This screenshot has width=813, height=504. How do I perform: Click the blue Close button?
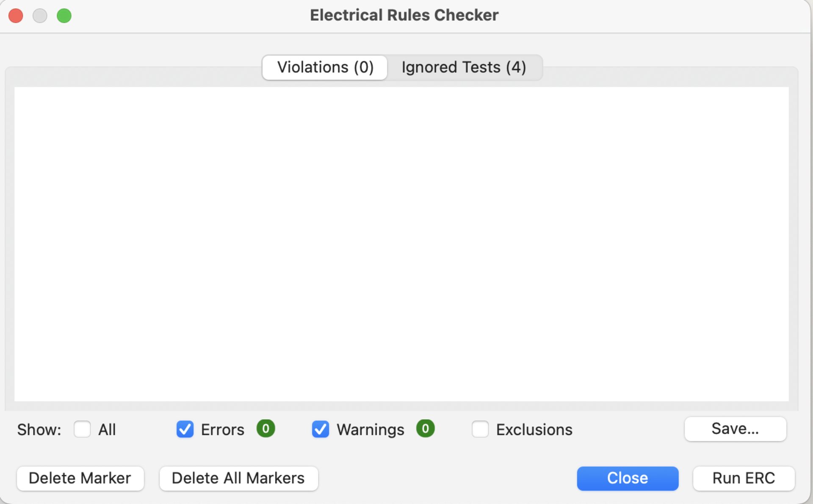tap(628, 478)
